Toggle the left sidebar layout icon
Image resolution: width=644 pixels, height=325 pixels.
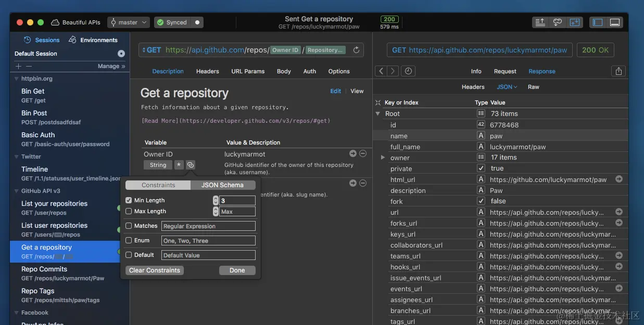598,22
